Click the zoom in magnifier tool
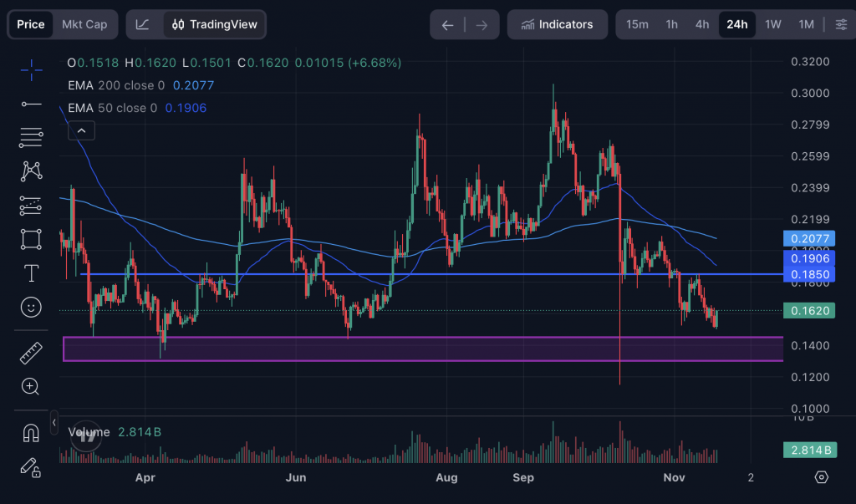The height and width of the screenshot is (504, 856). click(31, 386)
